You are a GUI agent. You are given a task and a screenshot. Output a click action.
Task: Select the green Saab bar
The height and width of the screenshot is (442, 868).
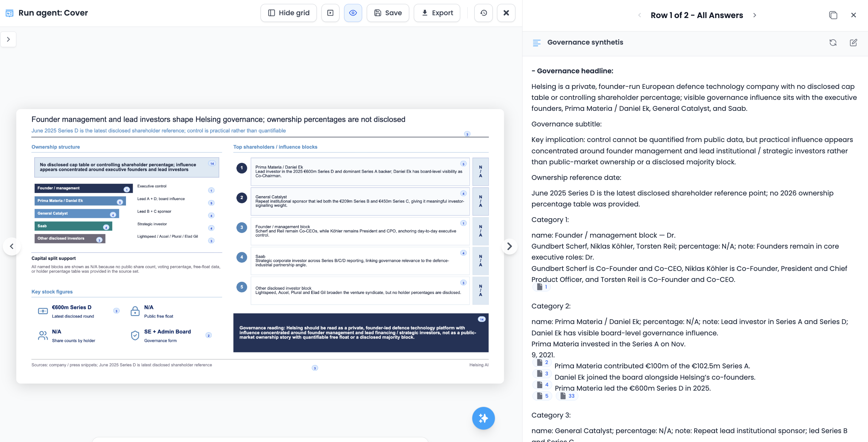[x=73, y=226]
